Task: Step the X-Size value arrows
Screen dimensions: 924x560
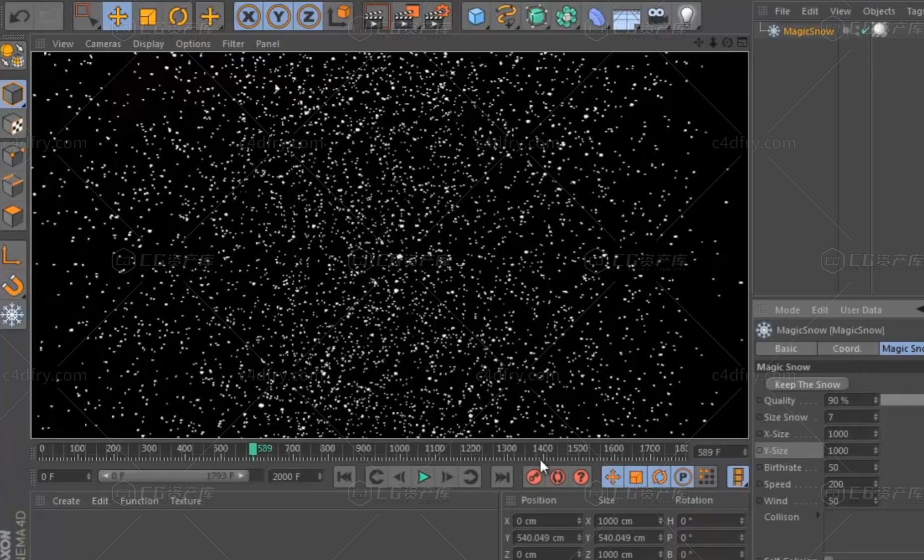Action: pos(876,434)
